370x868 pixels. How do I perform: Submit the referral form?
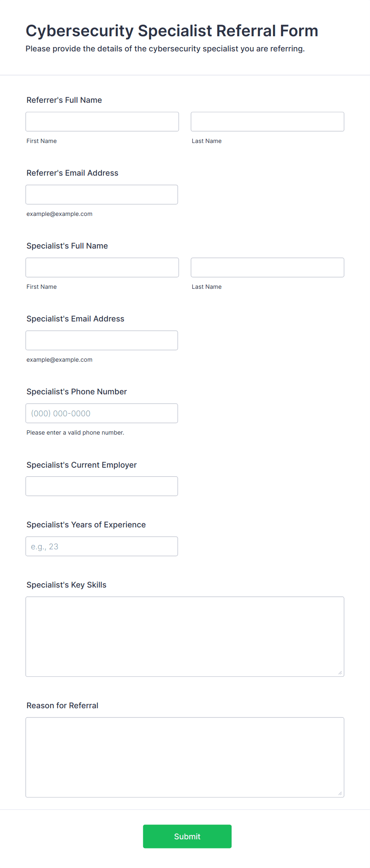click(x=187, y=836)
